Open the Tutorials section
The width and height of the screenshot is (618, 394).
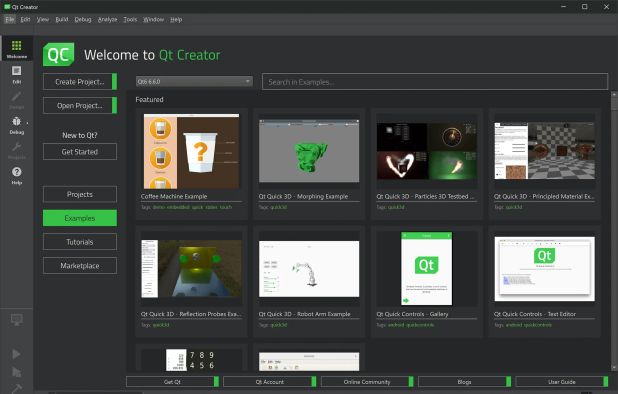click(x=80, y=242)
